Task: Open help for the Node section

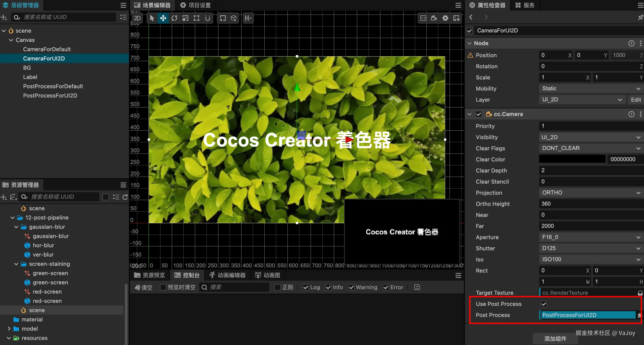Action: click(631, 43)
